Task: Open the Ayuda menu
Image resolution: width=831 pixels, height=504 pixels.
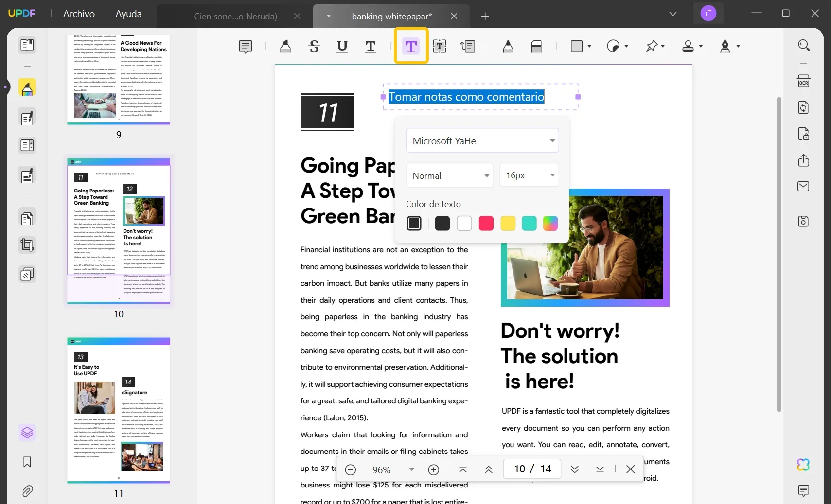Action: click(128, 14)
